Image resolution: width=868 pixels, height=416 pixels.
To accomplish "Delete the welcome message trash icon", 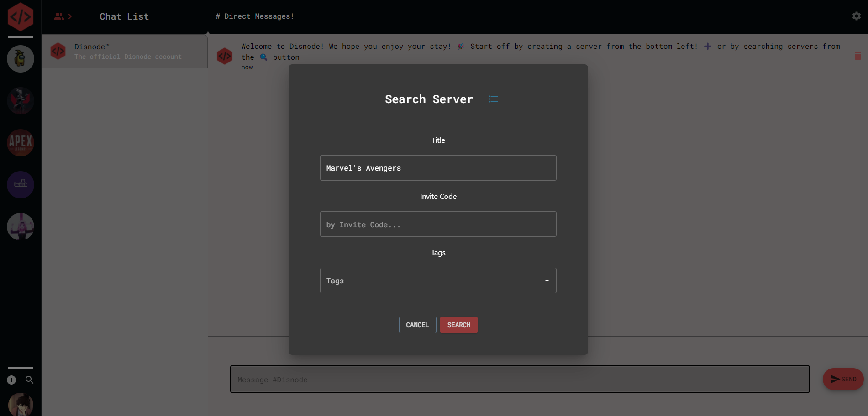I will [x=858, y=56].
